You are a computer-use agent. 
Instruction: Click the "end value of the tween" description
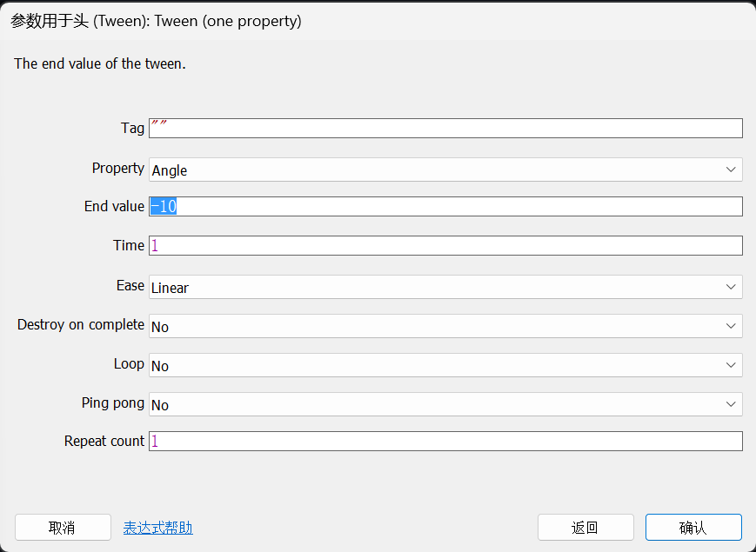click(x=100, y=63)
